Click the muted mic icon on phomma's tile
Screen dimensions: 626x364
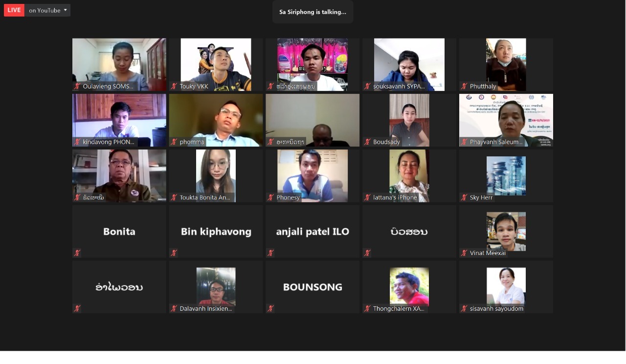tap(174, 142)
